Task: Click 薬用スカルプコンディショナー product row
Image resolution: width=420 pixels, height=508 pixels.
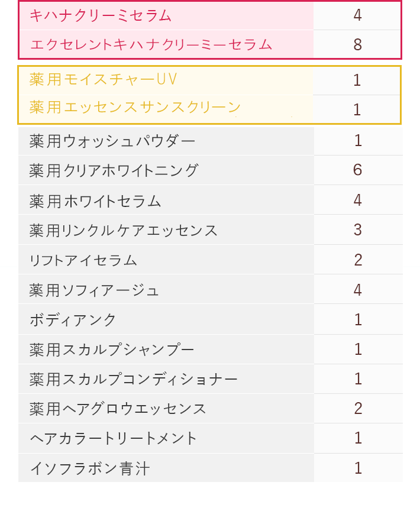Action: [x=211, y=379]
